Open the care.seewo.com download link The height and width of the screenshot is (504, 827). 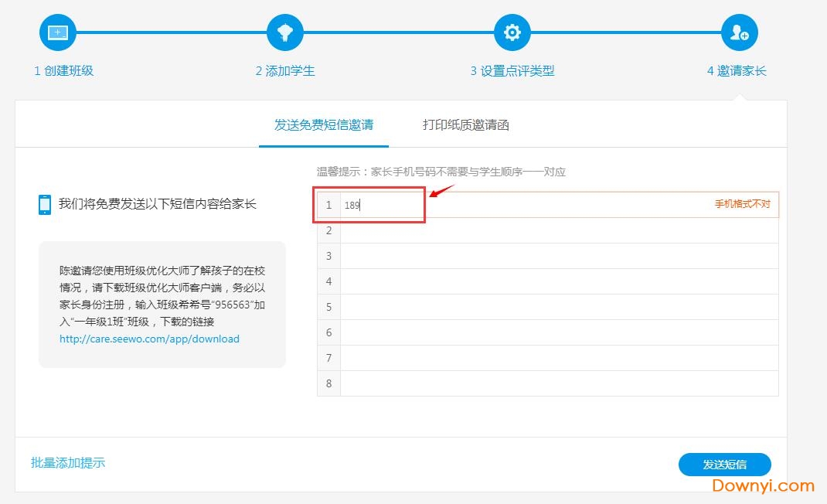(x=149, y=339)
